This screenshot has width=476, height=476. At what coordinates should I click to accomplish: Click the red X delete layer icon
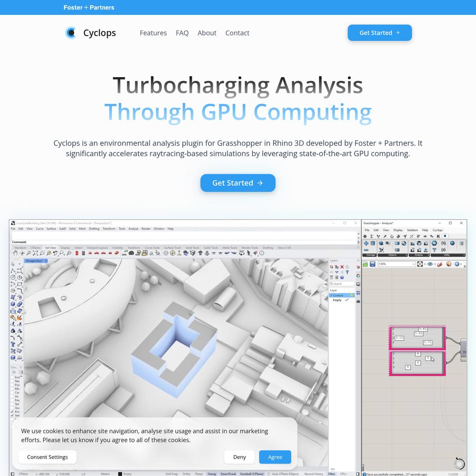click(x=342, y=267)
